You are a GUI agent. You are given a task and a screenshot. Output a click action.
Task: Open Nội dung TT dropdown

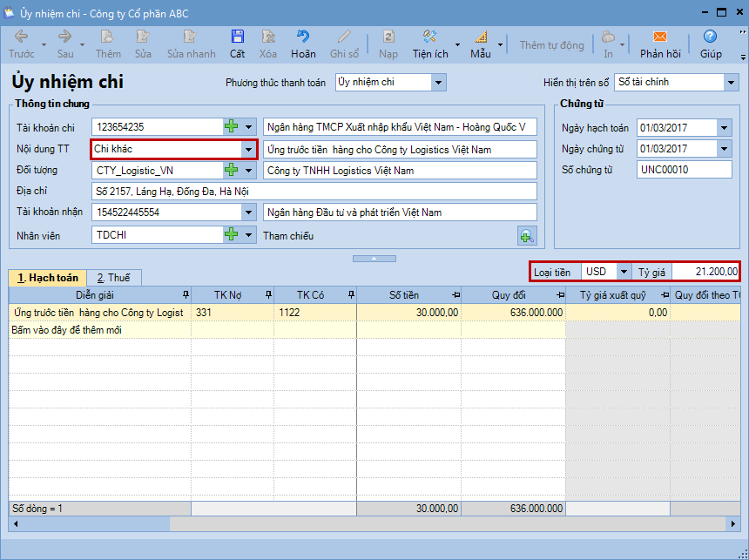[248, 150]
